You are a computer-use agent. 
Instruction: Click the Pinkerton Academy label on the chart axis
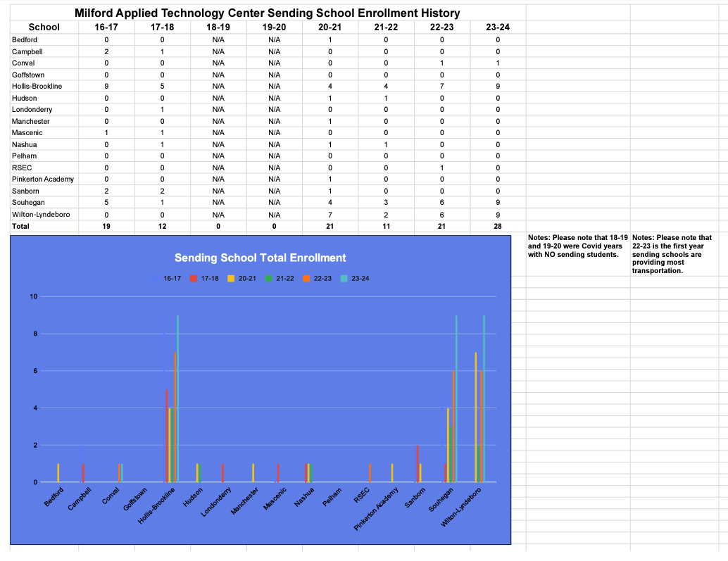(x=376, y=509)
